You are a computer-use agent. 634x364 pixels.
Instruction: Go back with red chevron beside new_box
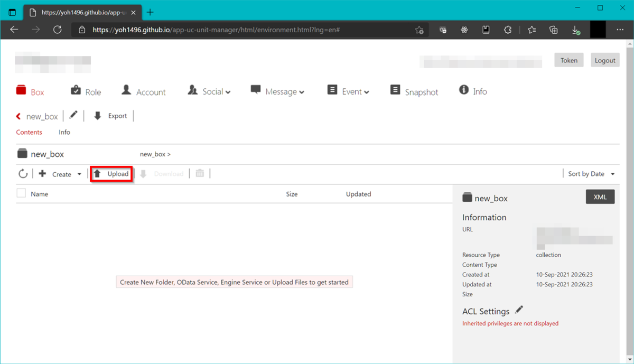pyautogui.click(x=18, y=116)
